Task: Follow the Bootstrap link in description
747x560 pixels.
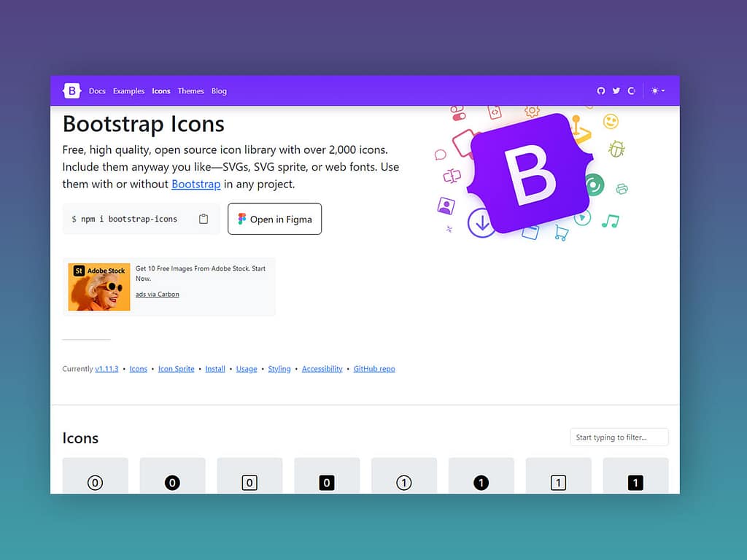Action: (x=196, y=184)
